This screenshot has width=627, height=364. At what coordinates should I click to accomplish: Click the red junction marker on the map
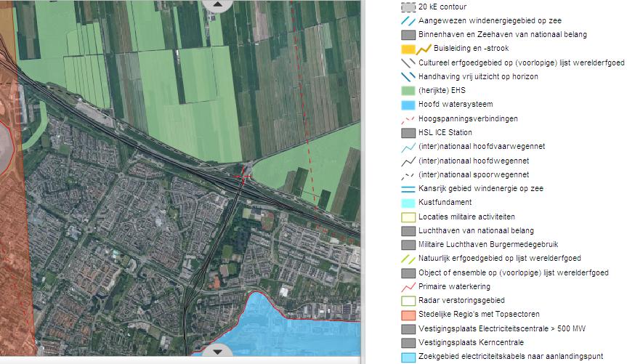tap(243, 176)
